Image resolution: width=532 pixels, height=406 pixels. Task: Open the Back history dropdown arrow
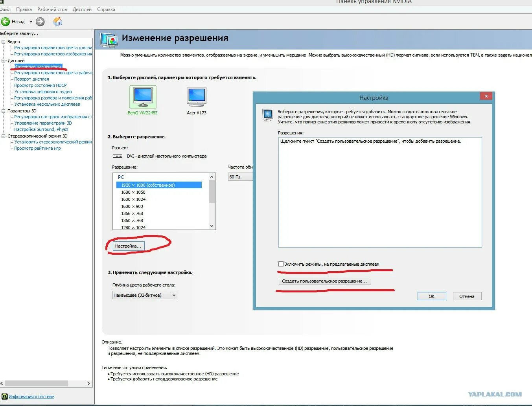(x=31, y=22)
